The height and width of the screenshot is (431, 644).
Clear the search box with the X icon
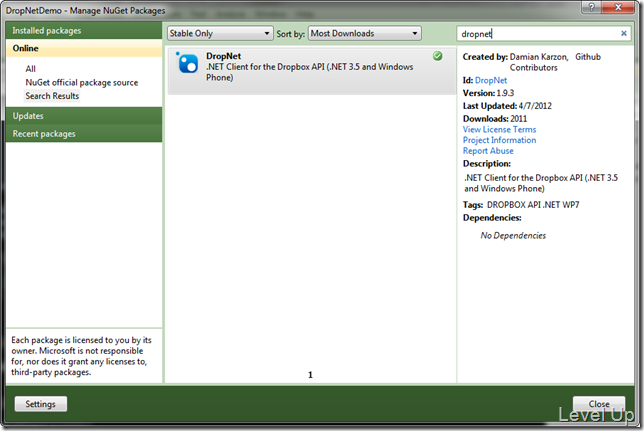coord(623,33)
